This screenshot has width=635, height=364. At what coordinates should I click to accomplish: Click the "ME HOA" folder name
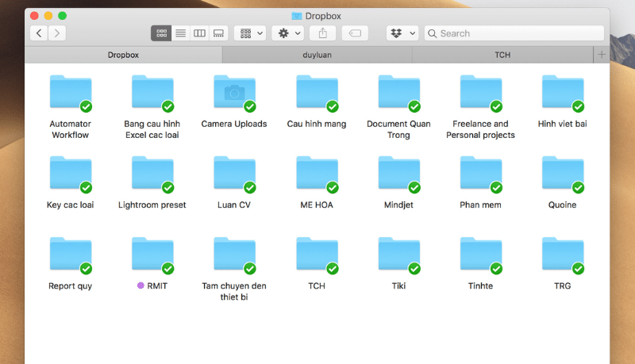pyautogui.click(x=317, y=205)
